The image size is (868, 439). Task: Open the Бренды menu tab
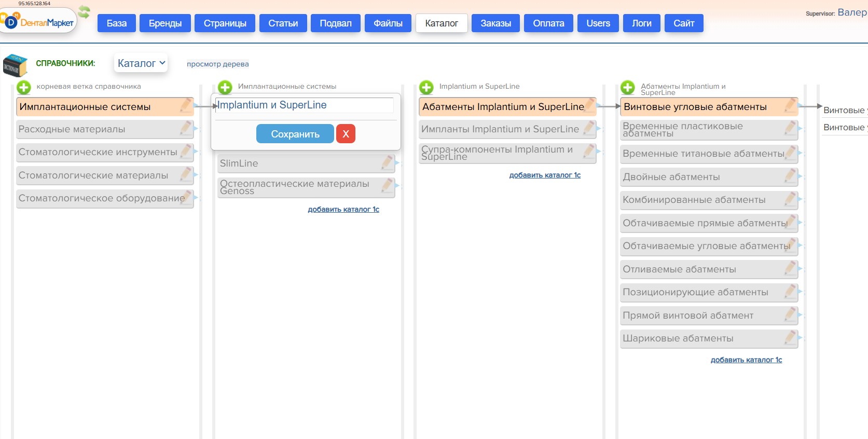click(x=165, y=23)
